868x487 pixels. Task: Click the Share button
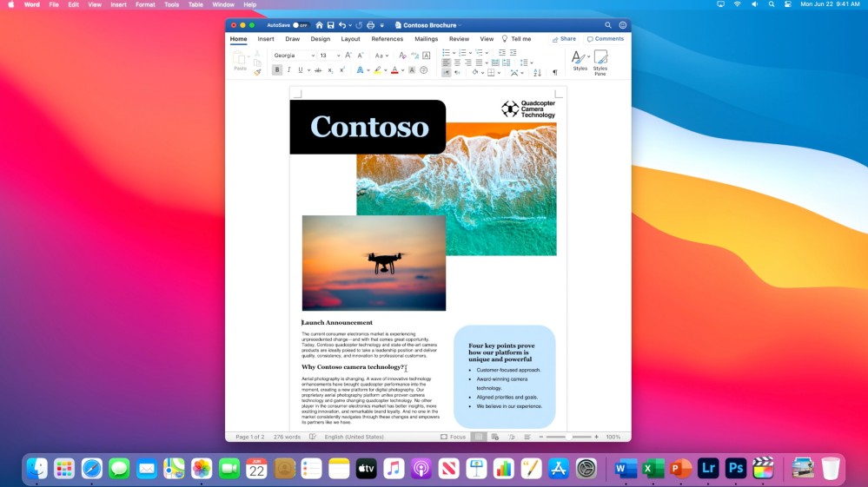click(564, 39)
